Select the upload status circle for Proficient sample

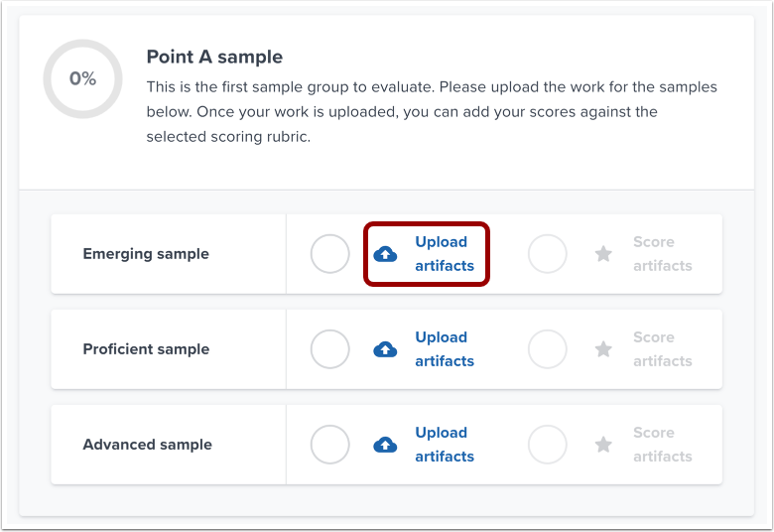[330, 349]
